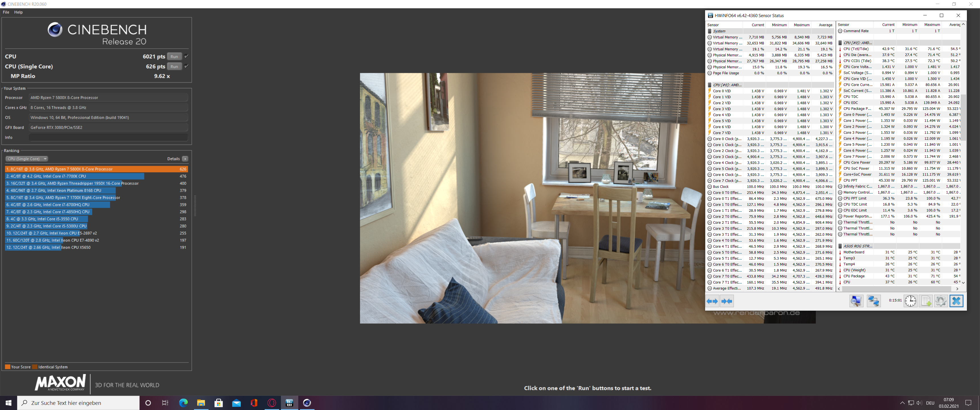980x410 pixels.
Task: Open HWiNFO sensor settings gear icon
Action: tap(941, 301)
